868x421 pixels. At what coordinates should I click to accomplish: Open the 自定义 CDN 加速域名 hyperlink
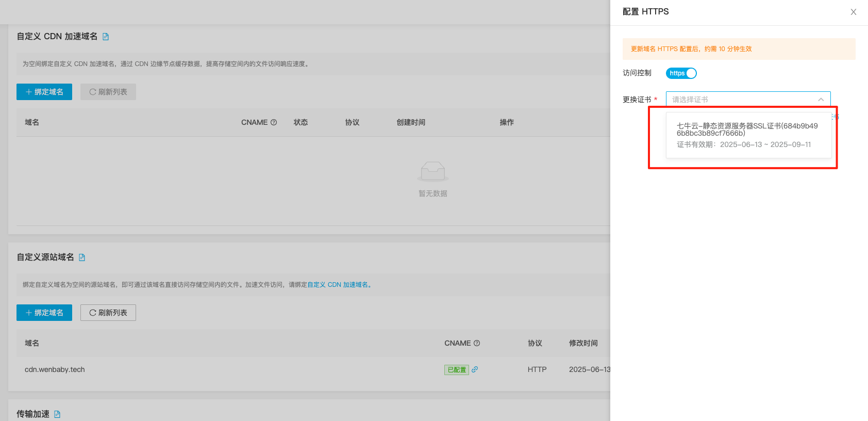point(340,285)
